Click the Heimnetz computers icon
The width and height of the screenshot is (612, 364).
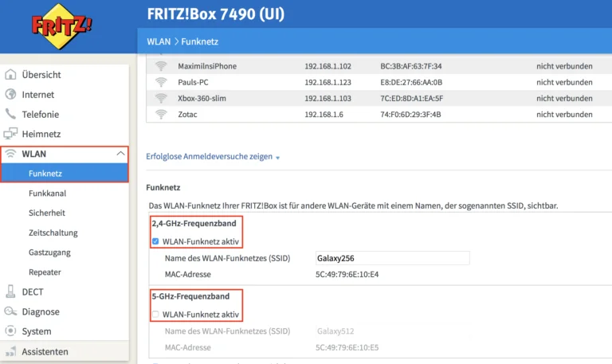[x=10, y=134]
